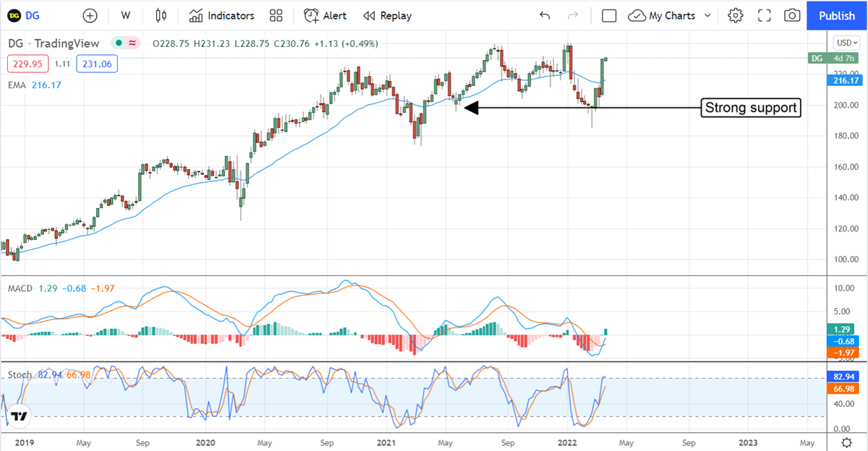This screenshot has width=868, height=451.
Task: Open the USD currency dropdown
Action: [x=846, y=42]
